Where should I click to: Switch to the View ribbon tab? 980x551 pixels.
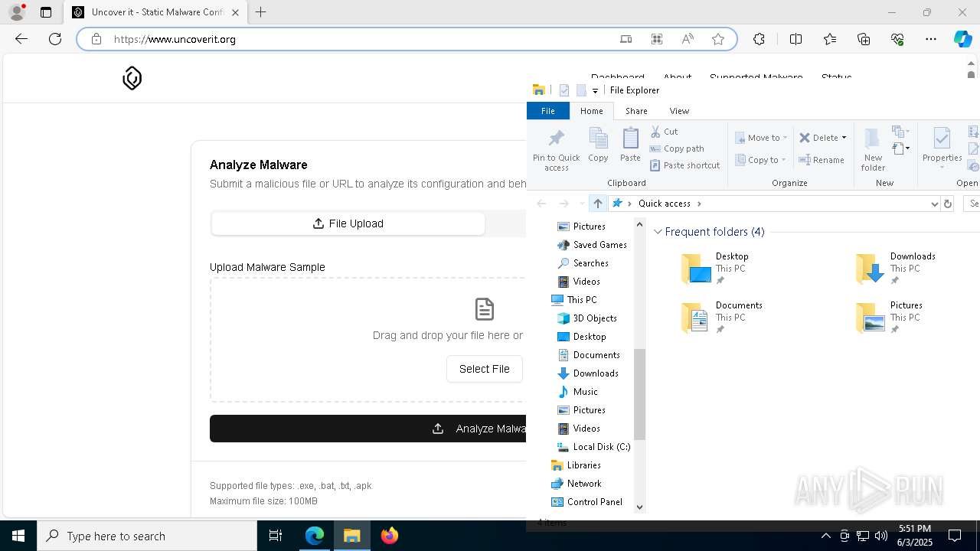pyautogui.click(x=679, y=111)
